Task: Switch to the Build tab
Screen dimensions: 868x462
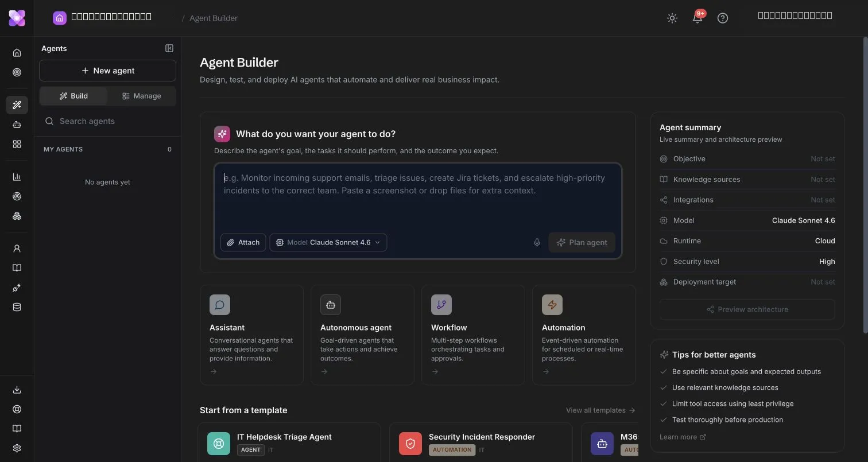Action: click(x=73, y=96)
